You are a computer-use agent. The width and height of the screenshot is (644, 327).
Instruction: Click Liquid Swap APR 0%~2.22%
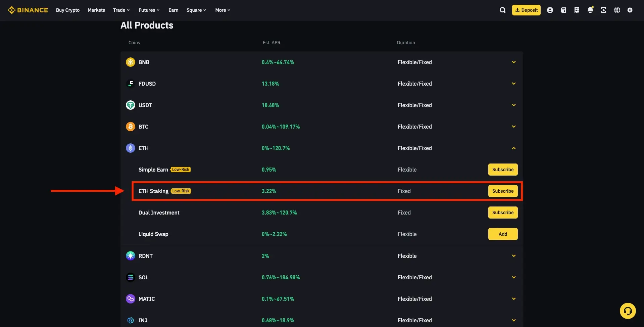[x=274, y=234]
